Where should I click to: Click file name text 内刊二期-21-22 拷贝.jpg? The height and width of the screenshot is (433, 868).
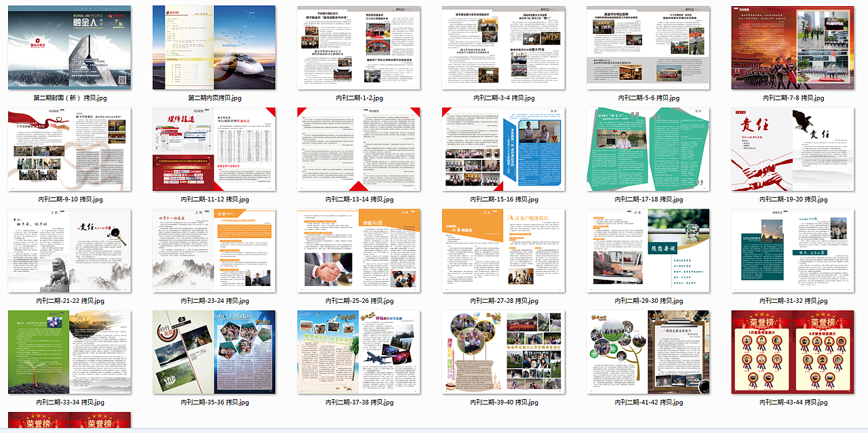pyautogui.click(x=70, y=302)
